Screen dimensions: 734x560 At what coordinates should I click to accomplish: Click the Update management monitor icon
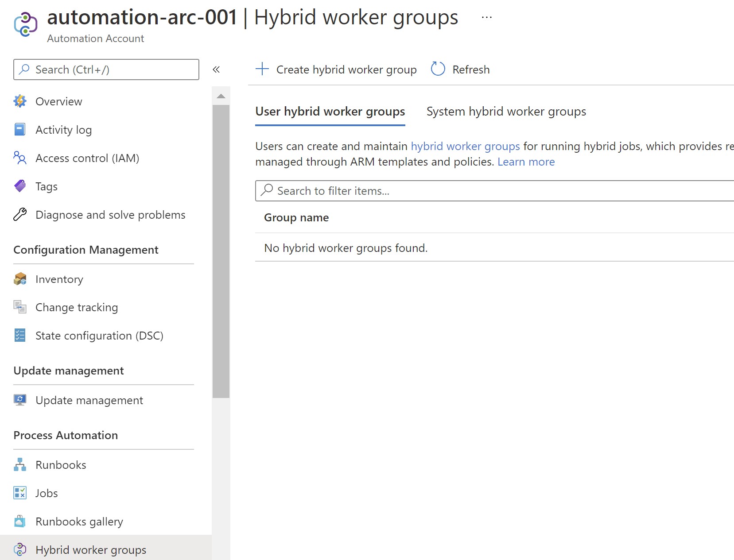pos(20,400)
